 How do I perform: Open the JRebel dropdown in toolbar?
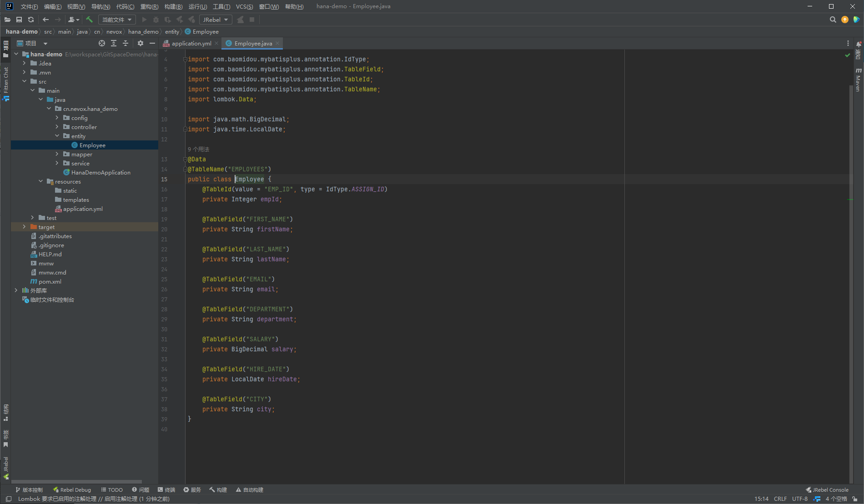click(216, 20)
